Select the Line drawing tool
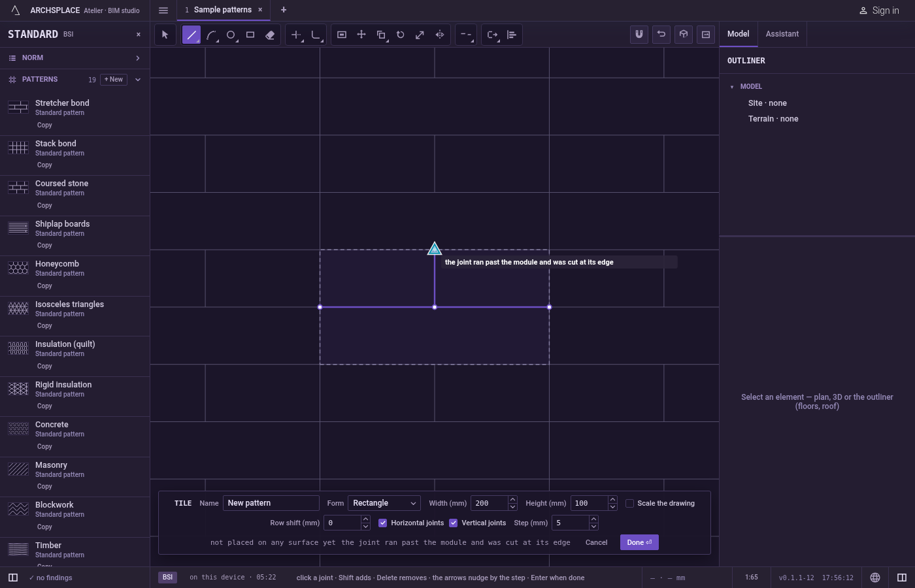This screenshot has height=588, width=915. tap(191, 35)
